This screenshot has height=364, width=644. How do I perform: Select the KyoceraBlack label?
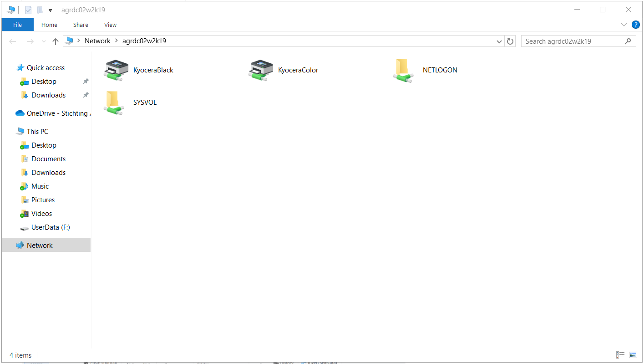click(x=153, y=70)
